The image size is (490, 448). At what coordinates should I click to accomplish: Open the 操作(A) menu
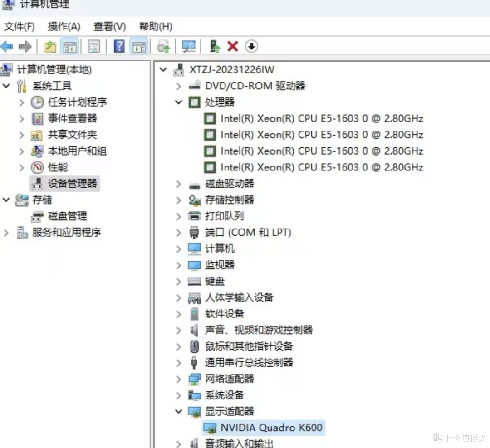coord(64,27)
